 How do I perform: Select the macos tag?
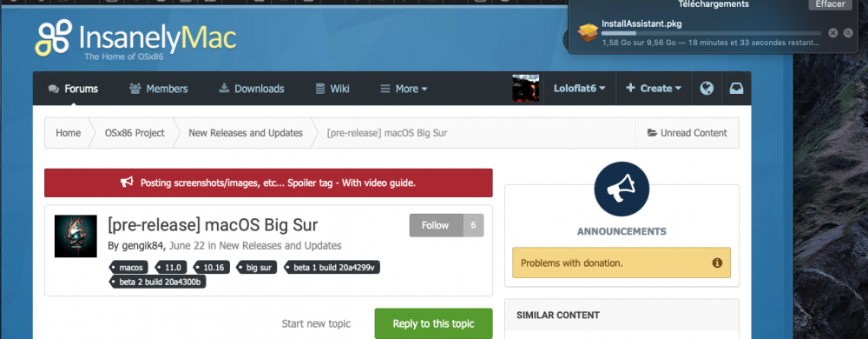(x=129, y=268)
